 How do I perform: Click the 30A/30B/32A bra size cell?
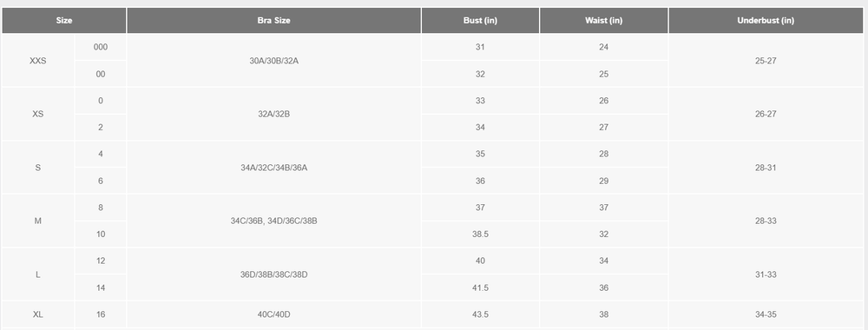pos(274,61)
